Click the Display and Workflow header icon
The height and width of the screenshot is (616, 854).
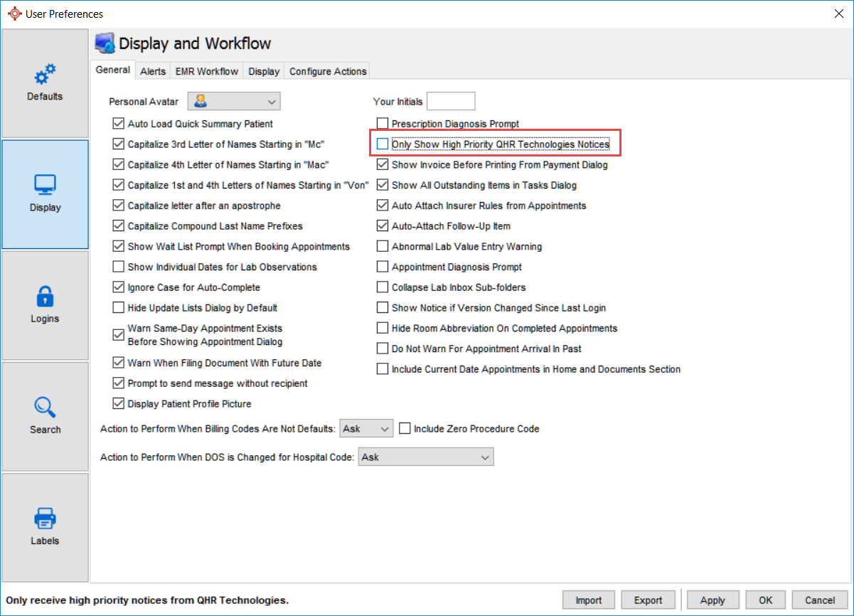pos(105,43)
